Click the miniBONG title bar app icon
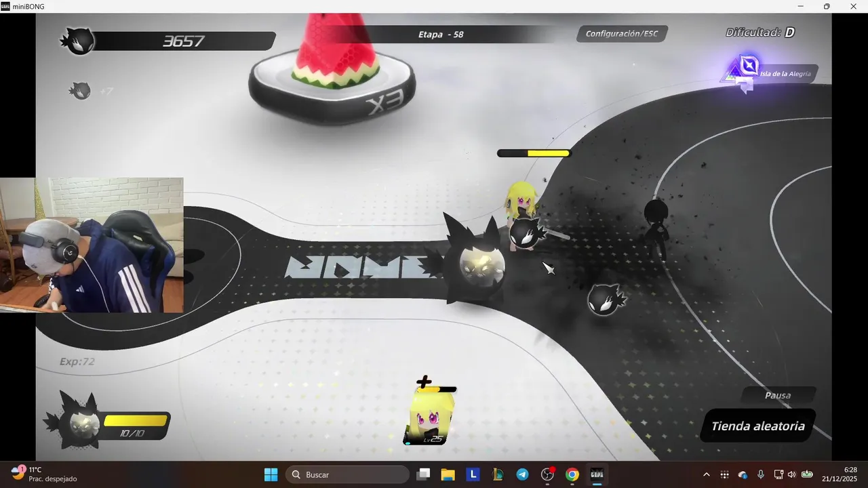This screenshot has height=488, width=868. click(x=5, y=6)
